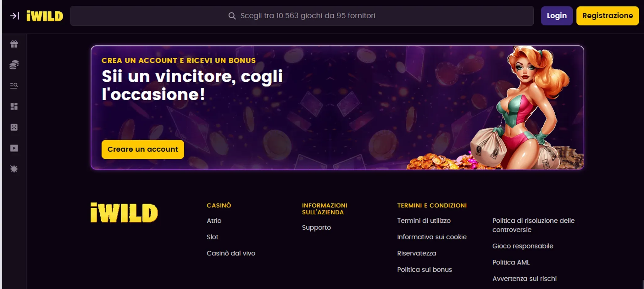Open the Supporto link

[x=316, y=228]
